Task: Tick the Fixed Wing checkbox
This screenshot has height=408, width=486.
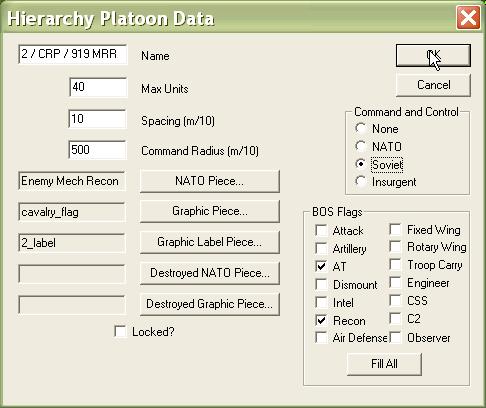Action: click(x=395, y=229)
